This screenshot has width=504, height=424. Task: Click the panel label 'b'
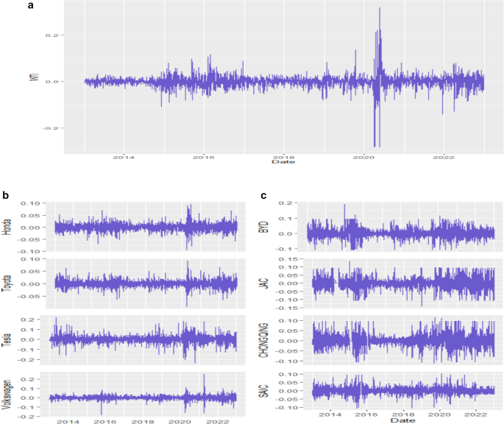tap(5, 195)
